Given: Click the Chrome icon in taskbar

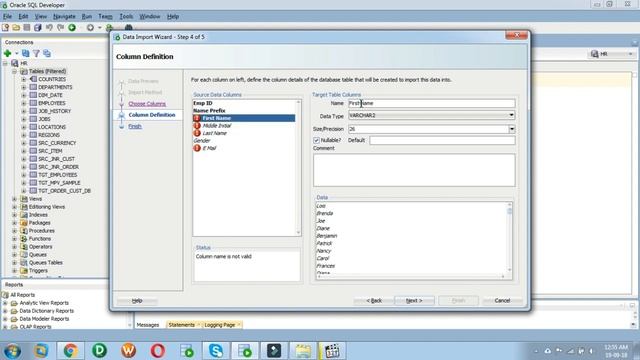Looking at the screenshot, I should click(x=70, y=351).
